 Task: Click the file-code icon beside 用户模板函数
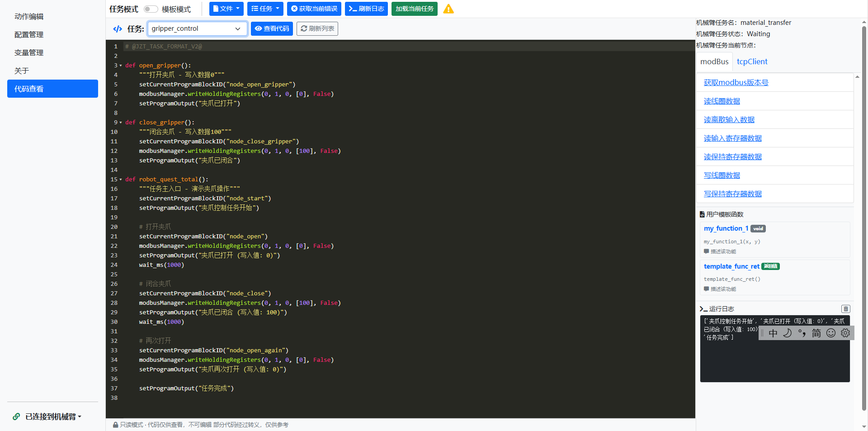(702, 214)
